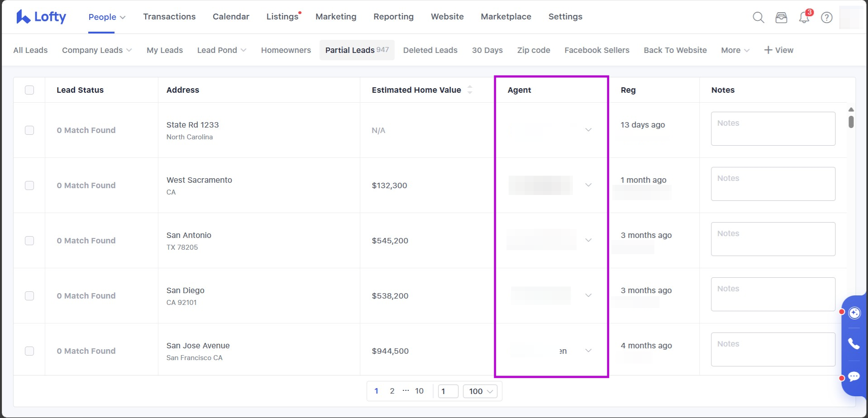Open the 100 per page dropdown

click(x=480, y=391)
